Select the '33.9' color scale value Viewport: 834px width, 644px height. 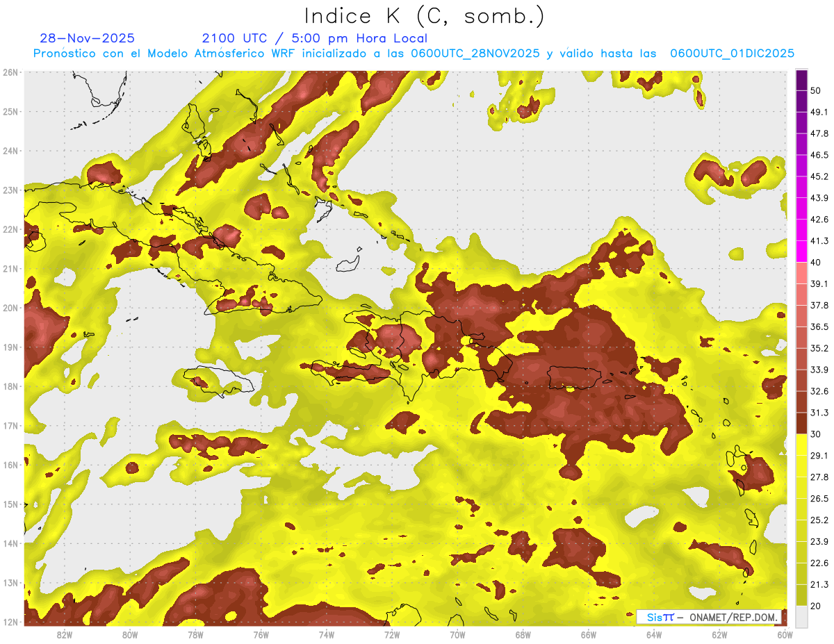coord(819,370)
